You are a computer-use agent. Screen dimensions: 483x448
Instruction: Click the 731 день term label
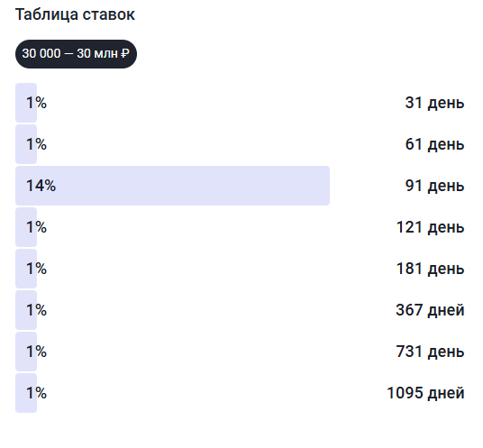click(431, 352)
